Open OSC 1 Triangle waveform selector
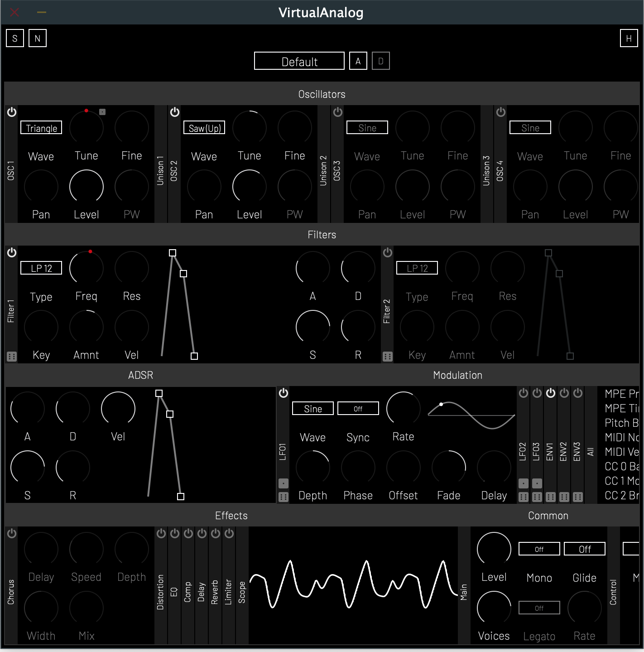 [41, 128]
